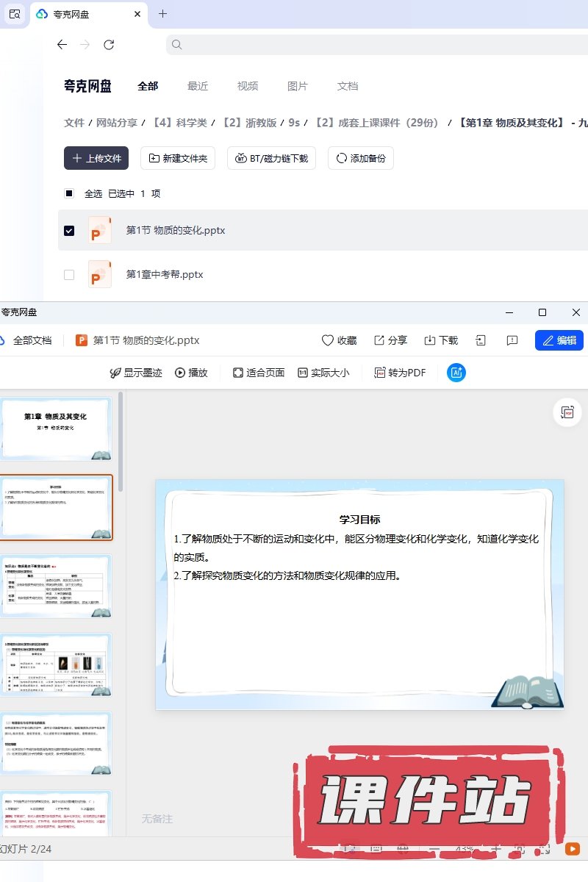Click the slide thumbnail panel scrollbar
Viewport: 588px width, 882px height.
coord(121,445)
